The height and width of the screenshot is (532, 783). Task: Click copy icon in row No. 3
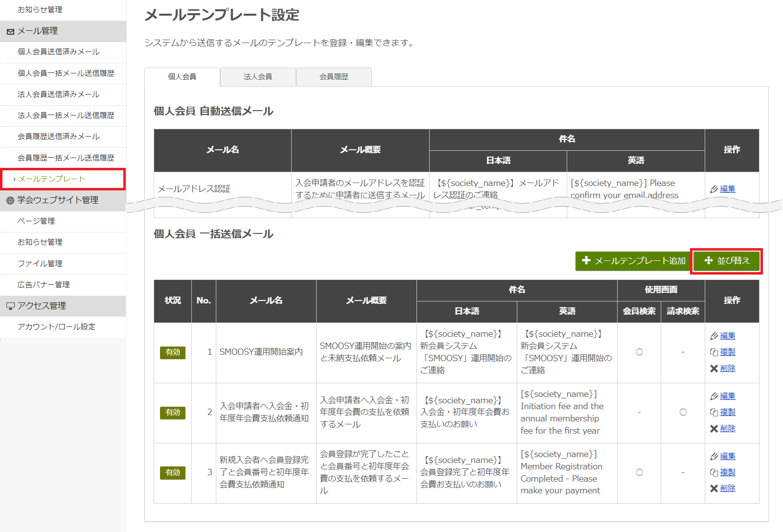pyautogui.click(x=714, y=472)
